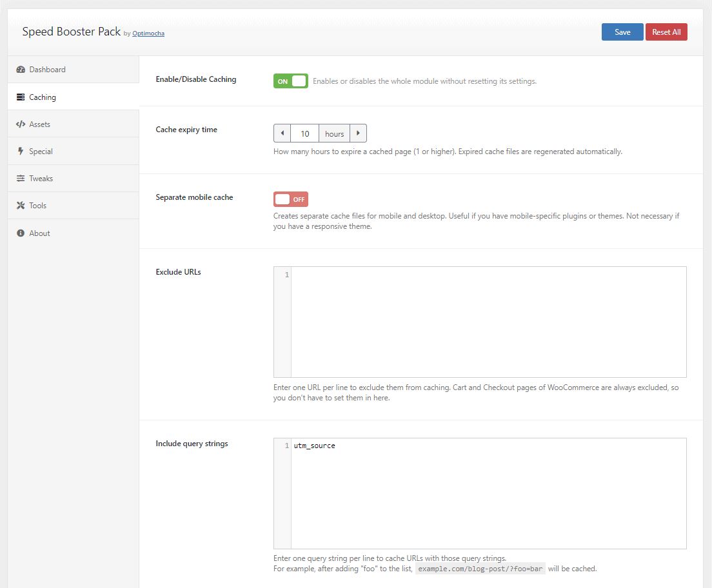Click the 'Include query strings' label

pos(192,443)
